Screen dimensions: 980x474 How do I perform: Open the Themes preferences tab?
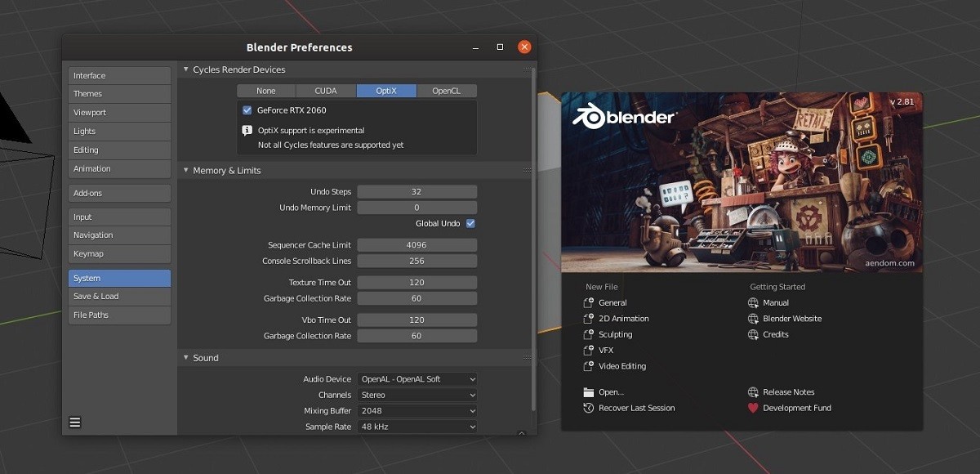pyautogui.click(x=119, y=94)
